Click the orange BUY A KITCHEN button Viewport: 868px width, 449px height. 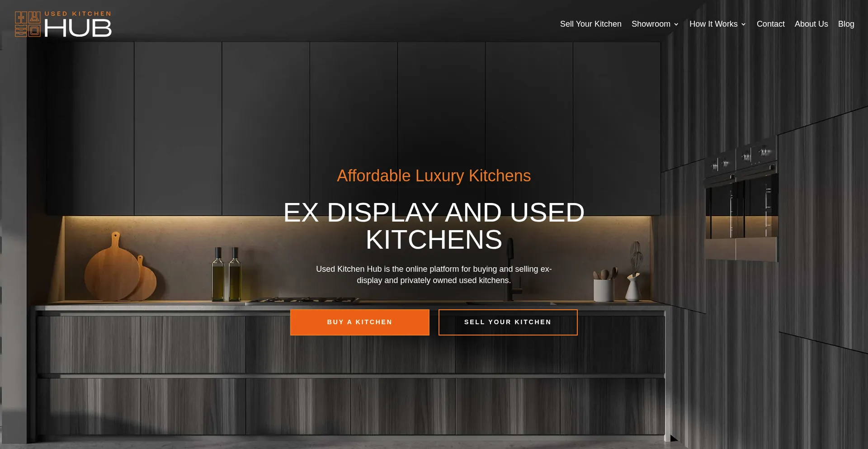359,322
